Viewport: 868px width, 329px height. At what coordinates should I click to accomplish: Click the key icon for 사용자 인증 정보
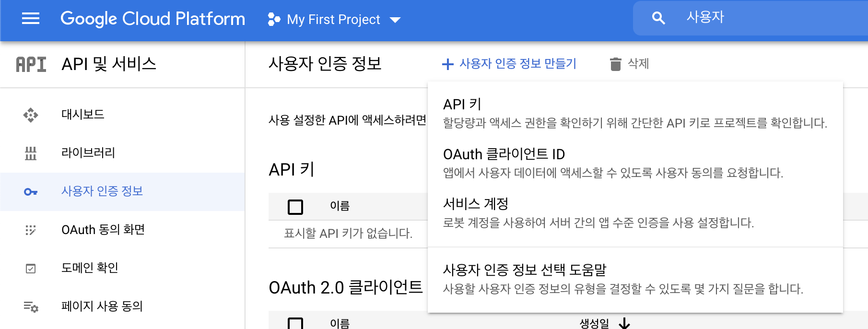click(31, 192)
